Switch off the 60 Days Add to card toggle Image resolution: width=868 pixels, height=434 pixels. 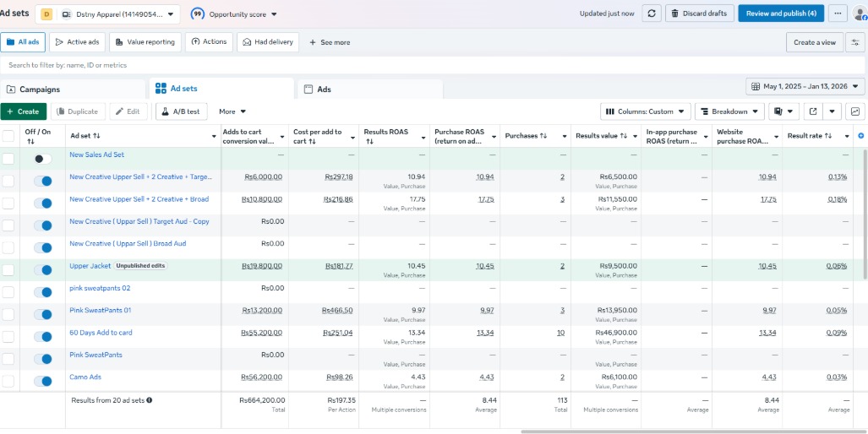click(x=42, y=337)
